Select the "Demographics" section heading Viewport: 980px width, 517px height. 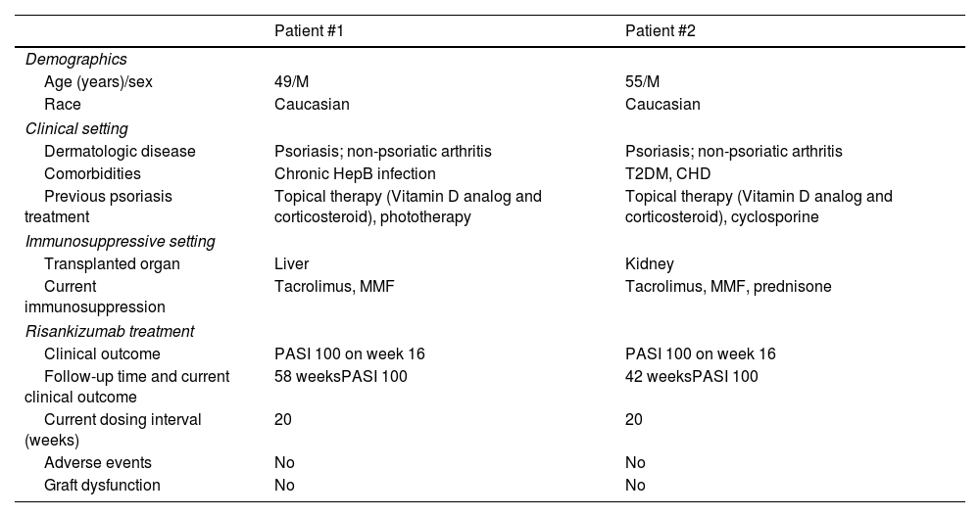(75, 60)
